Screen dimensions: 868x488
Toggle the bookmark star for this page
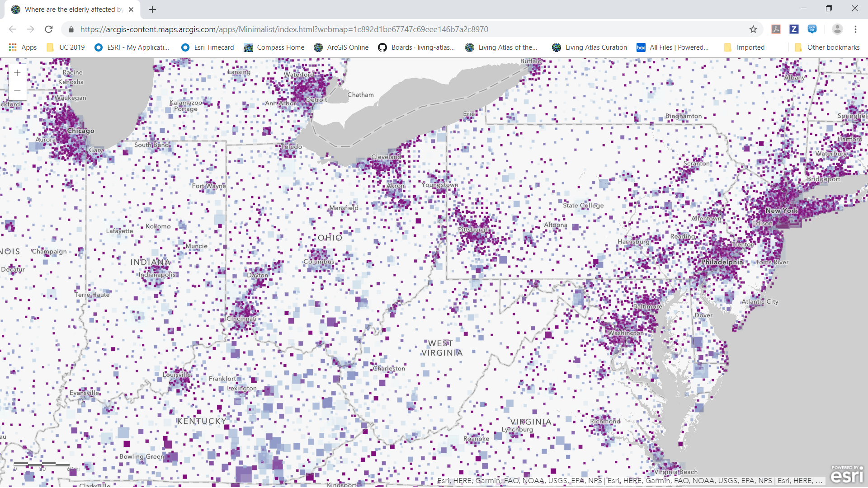(754, 29)
